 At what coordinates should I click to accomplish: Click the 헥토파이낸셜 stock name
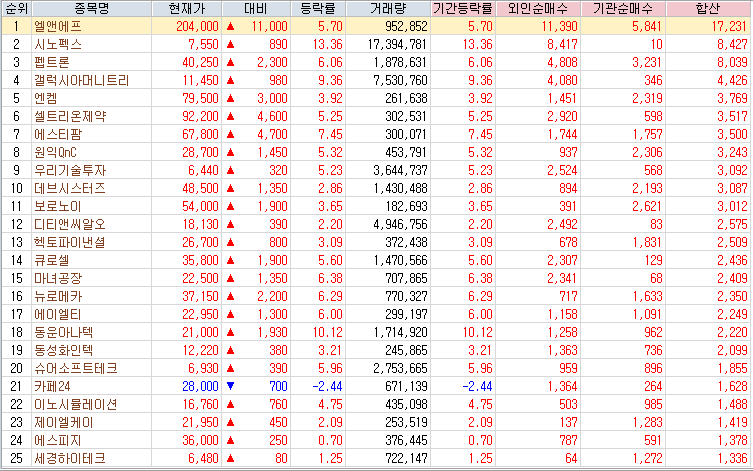pos(70,242)
